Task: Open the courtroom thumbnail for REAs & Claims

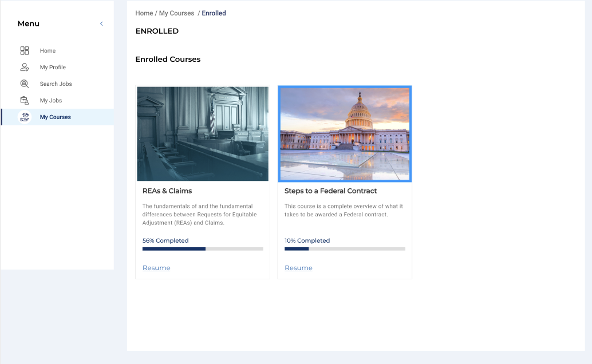Action: coord(203,134)
